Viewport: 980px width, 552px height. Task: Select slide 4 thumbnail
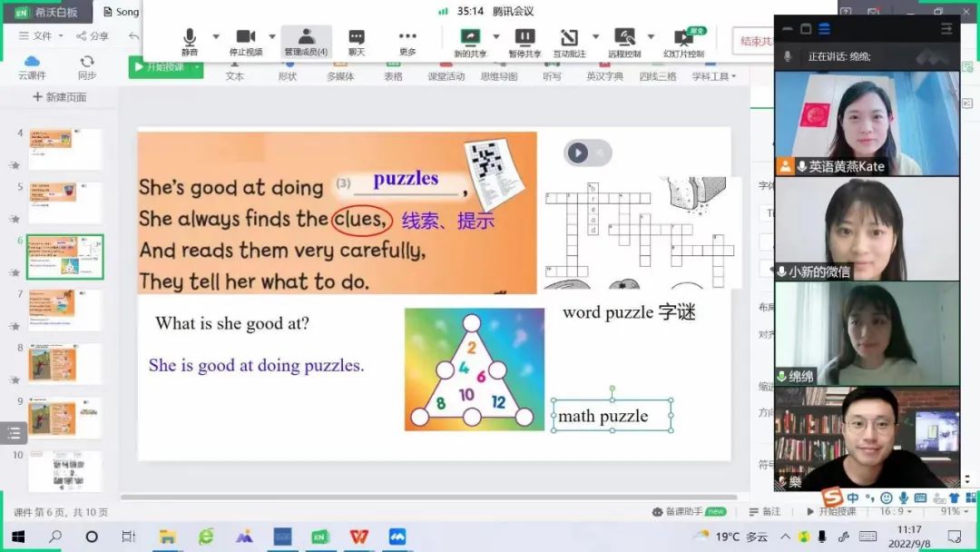[64, 149]
